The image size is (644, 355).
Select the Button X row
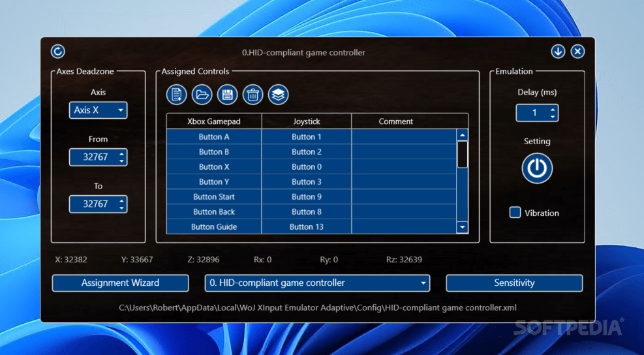[311, 167]
